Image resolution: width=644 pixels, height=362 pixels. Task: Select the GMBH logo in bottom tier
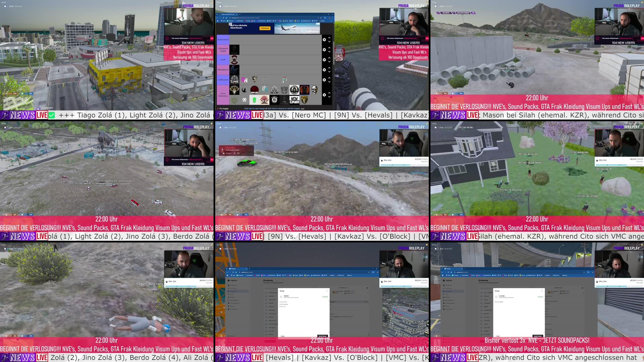294,100
